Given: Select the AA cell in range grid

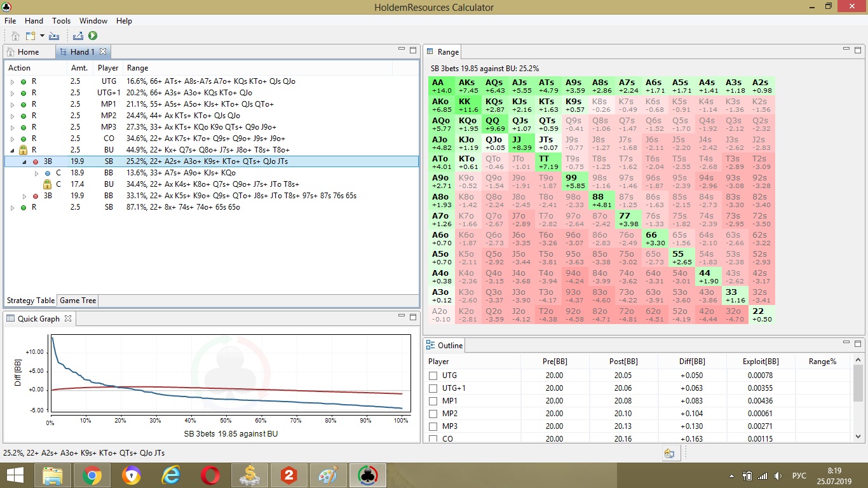Looking at the screenshot, I should click(x=441, y=86).
